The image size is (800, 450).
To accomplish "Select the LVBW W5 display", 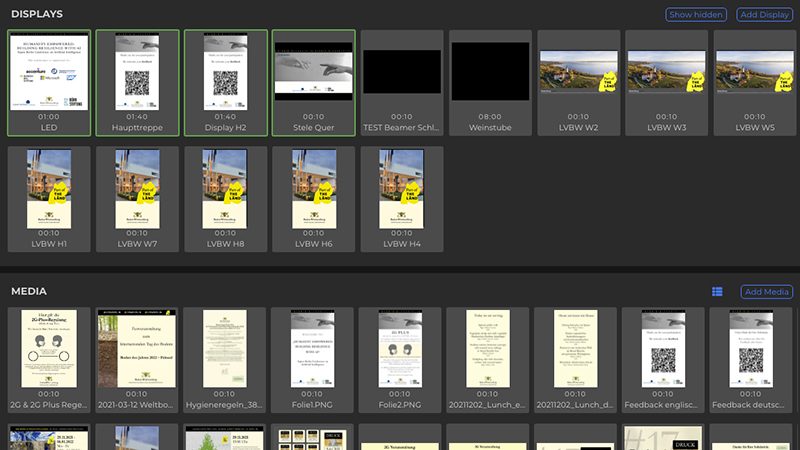I will click(753, 80).
